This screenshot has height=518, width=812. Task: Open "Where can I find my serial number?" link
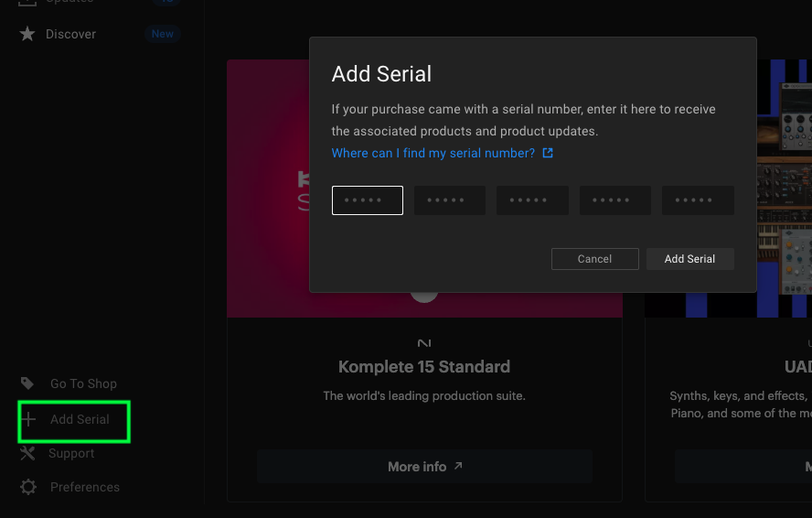pyautogui.click(x=433, y=153)
